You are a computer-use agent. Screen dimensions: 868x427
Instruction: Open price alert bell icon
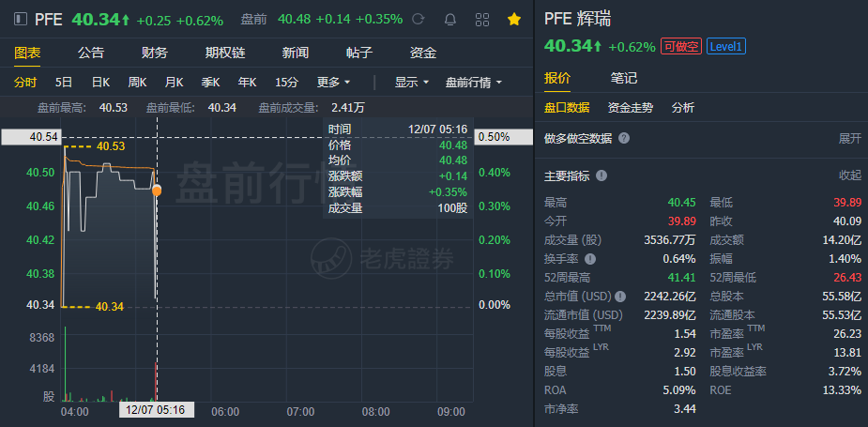tap(450, 19)
